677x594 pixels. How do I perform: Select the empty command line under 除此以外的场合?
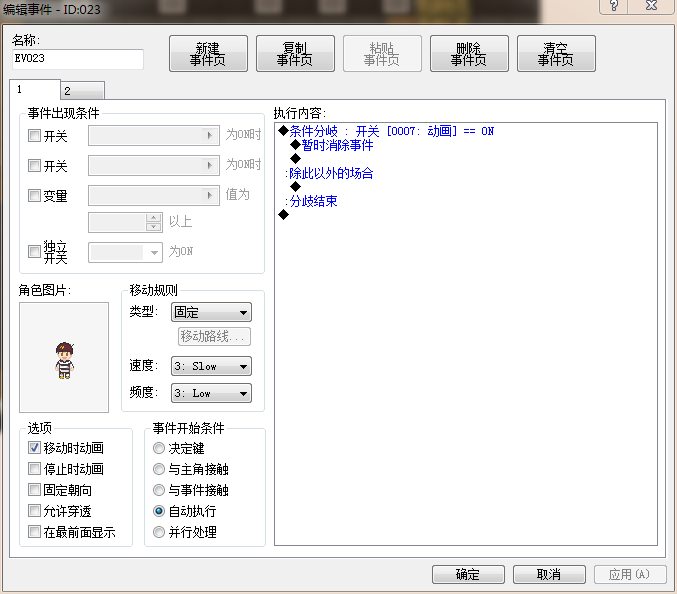tap(295, 187)
